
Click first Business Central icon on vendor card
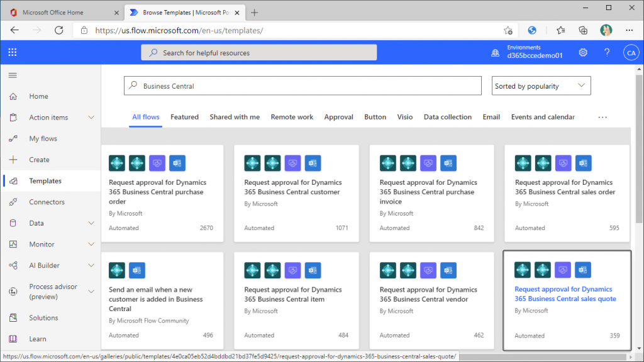[x=387, y=270]
